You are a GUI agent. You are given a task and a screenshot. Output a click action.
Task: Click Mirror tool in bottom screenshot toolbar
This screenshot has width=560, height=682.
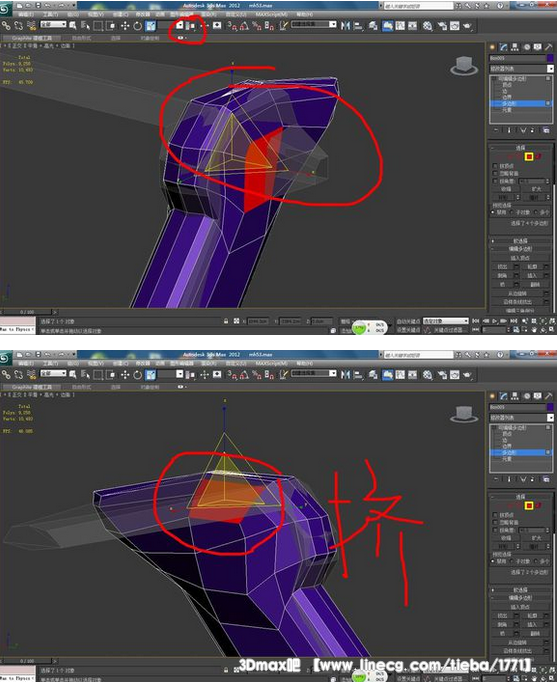(x=346, y=374)
